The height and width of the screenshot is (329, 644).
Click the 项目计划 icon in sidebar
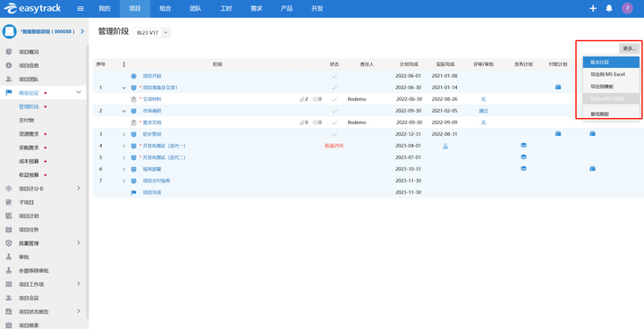(x=9, y=215)
